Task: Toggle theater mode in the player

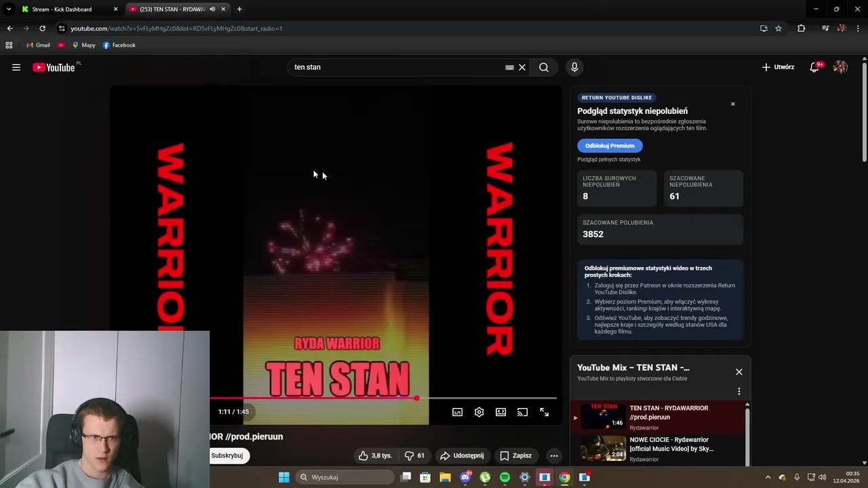Action: coord(501,412)
